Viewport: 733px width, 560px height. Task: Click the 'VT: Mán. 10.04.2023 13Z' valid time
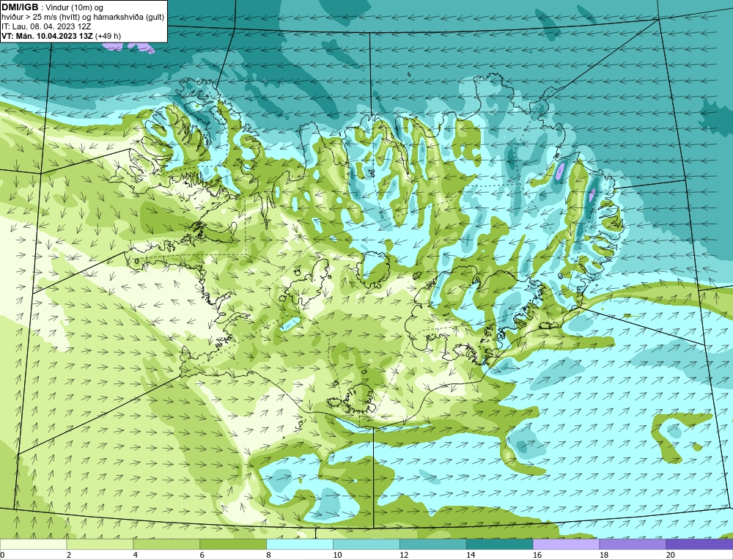point(47,36)
